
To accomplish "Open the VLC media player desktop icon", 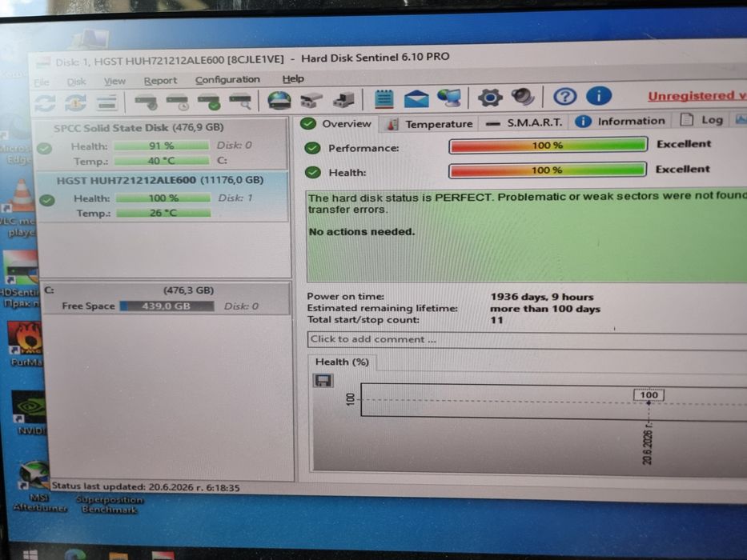I will 21,208.
